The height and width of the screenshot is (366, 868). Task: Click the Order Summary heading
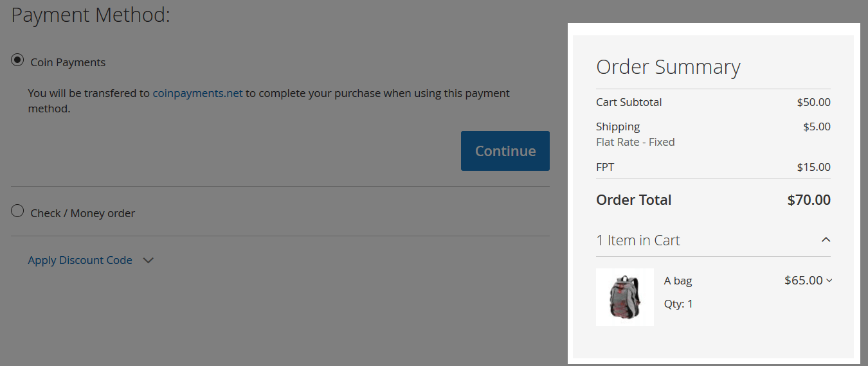(x=668, y=67)
